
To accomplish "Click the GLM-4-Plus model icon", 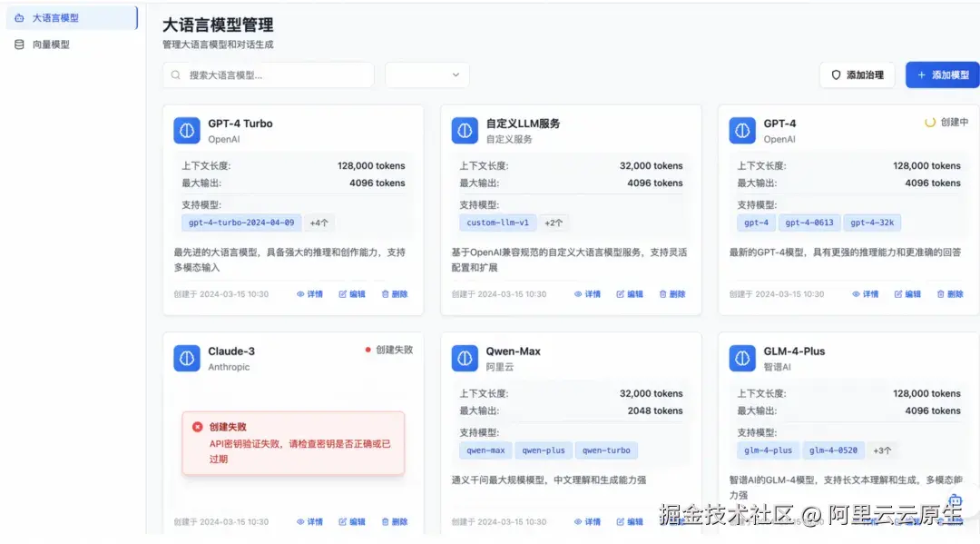I will pos(742,359).
